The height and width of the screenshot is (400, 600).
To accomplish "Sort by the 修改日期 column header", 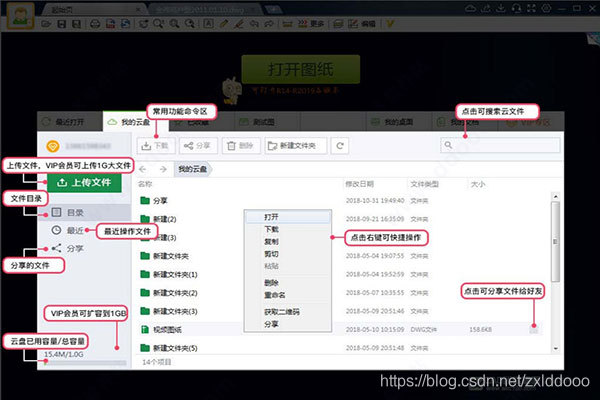I will tap(359, 184).
